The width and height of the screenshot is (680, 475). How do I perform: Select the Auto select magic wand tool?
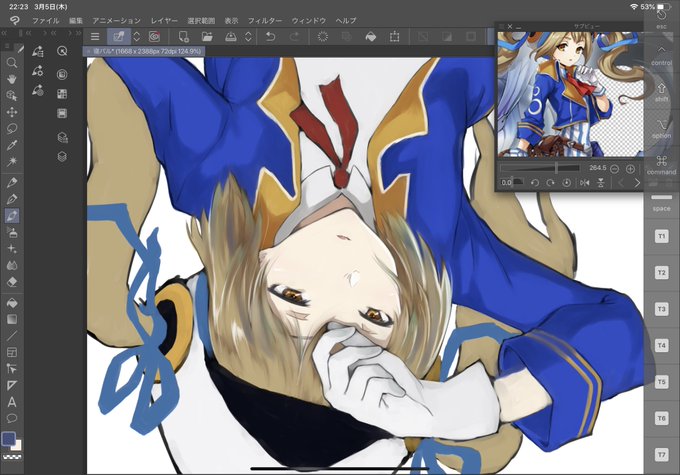pyautogui.click(x=12, y=161)
